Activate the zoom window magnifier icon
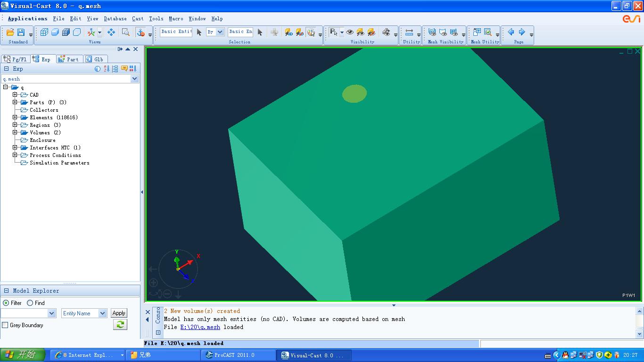This screenshot has height=362, width=644. pos(125,32)
